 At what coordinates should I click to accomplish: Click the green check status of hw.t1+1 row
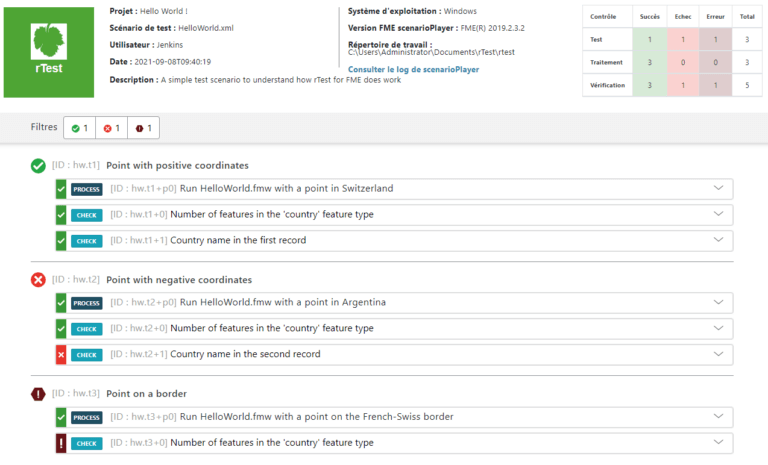[61, 241]
